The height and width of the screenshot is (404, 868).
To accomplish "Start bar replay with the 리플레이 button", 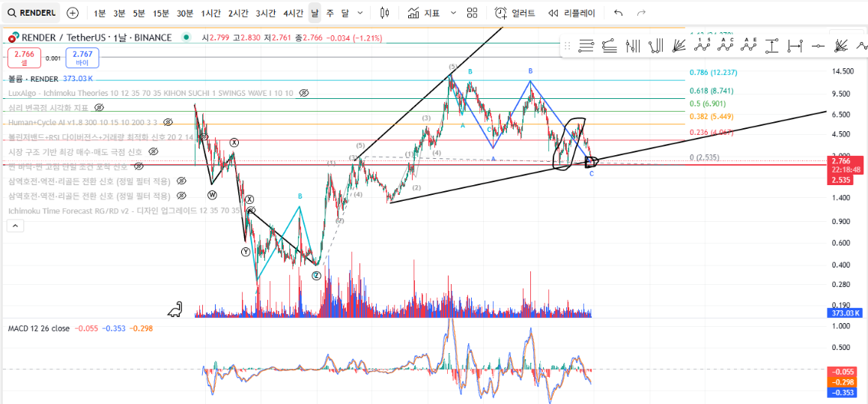I will pyautogui.click(x=571, y=13).
